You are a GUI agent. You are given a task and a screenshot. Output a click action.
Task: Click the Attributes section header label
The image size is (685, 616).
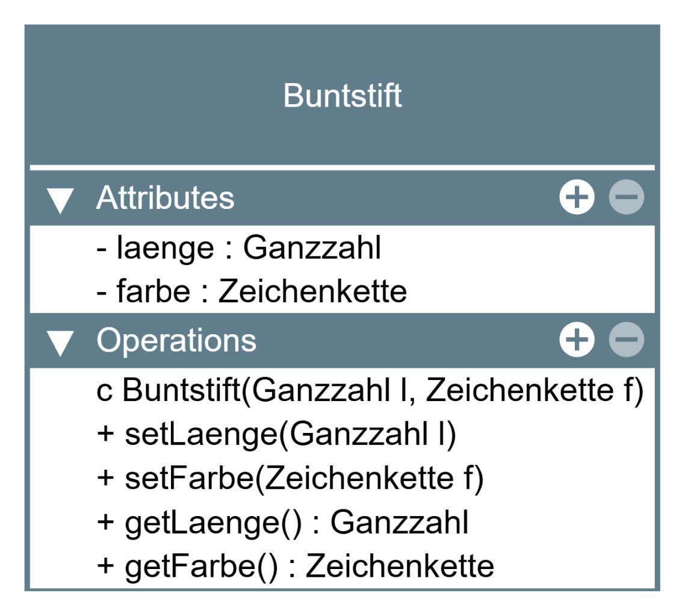[165, 198]
